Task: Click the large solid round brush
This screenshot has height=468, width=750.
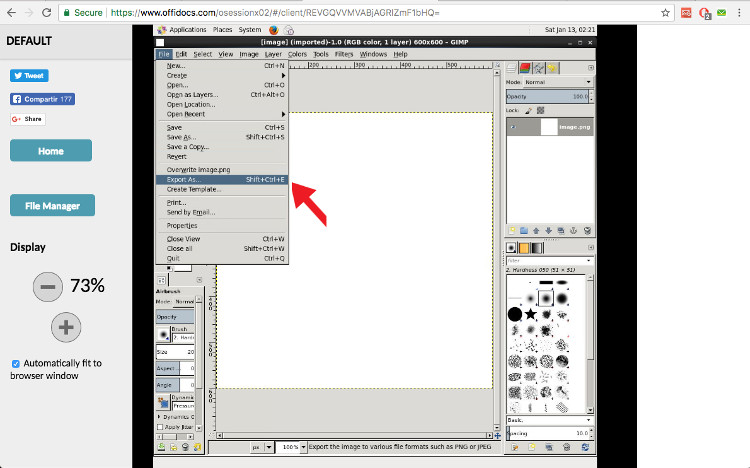Action: coord(514,315)
